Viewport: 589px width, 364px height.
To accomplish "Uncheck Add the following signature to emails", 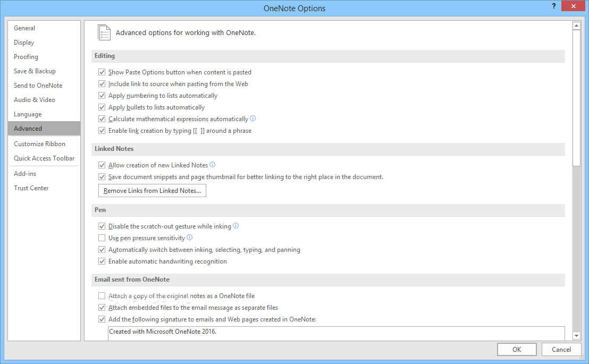I will pyautogui.click(x=102, y=319).
